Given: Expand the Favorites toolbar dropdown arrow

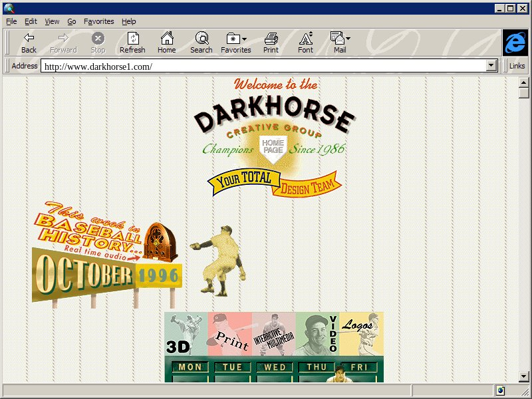Looking at the screenshot, I should pos(245,39).
